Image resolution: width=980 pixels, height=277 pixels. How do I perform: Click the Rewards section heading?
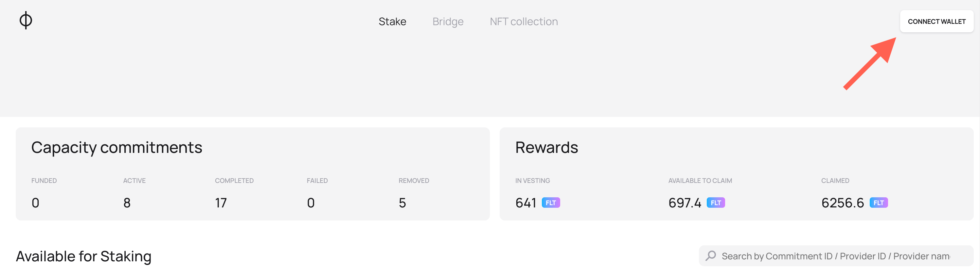(x=547, y=147)
